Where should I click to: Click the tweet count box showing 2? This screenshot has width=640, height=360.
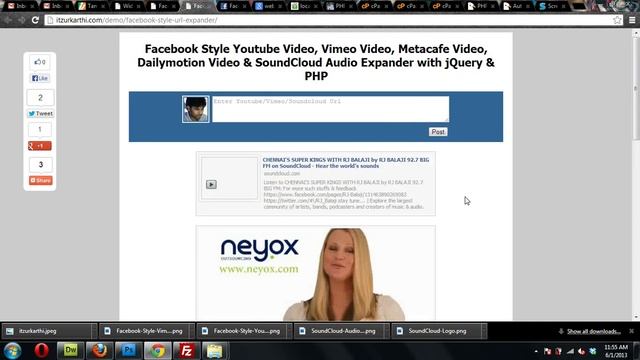40,98
